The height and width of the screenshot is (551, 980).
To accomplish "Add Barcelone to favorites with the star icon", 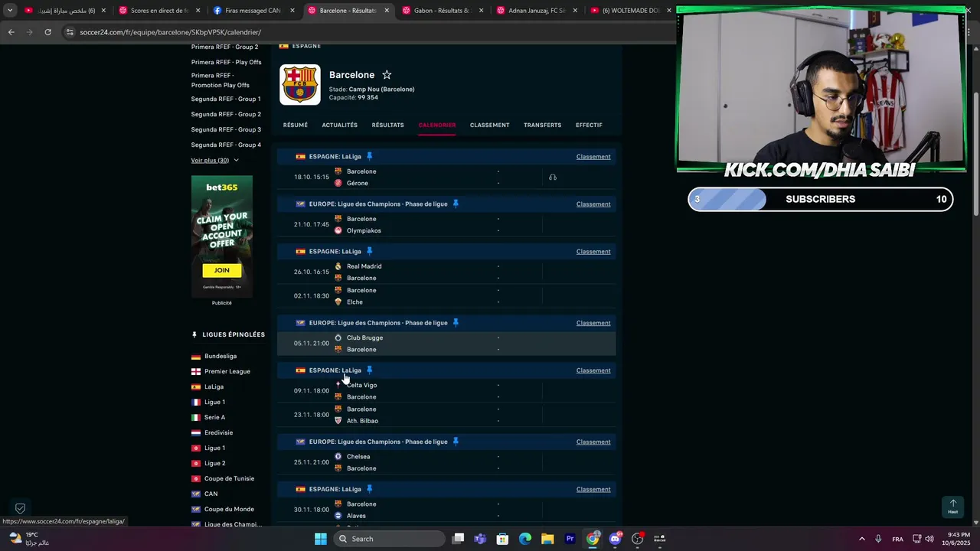I will 387,74.
